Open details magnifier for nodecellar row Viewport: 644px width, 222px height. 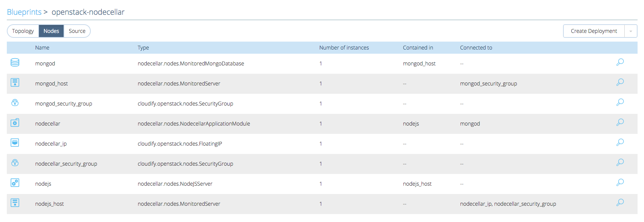point(620,123)
